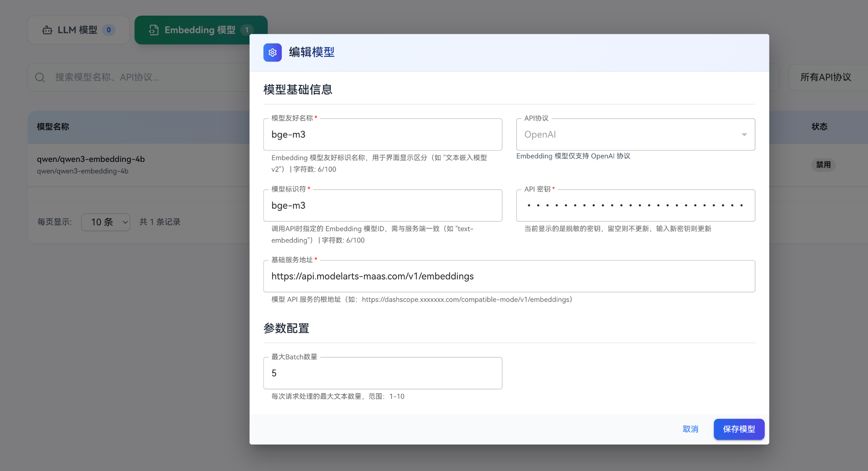This screenshot has width=868, height=471.
Task: Click the robot icon on LLM 模型 tab
Action: click(47, 30)
